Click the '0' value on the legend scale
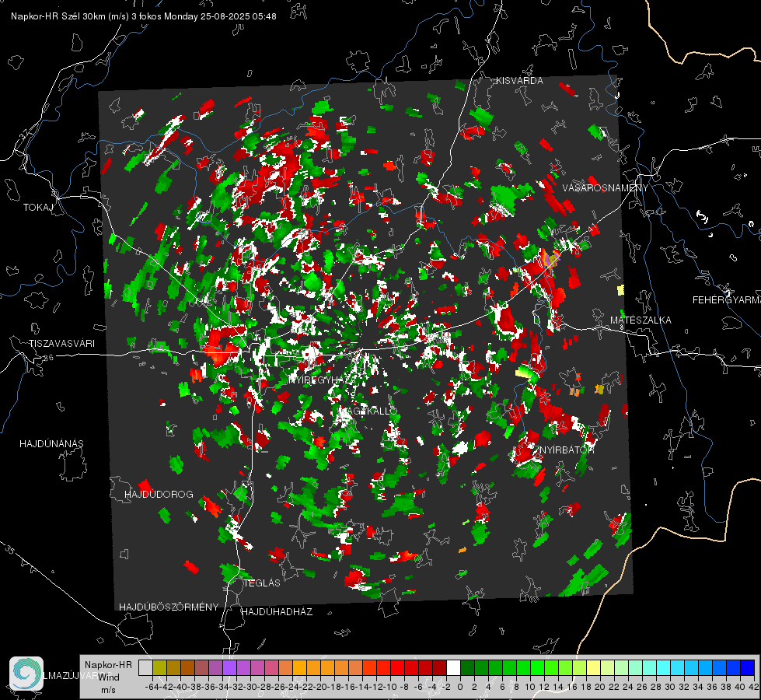Screen dimensions: 761x700 click(460, 687)
